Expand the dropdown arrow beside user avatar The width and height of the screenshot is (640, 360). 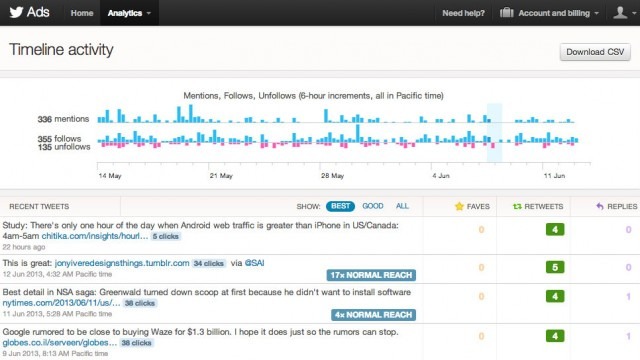[634, 13]
